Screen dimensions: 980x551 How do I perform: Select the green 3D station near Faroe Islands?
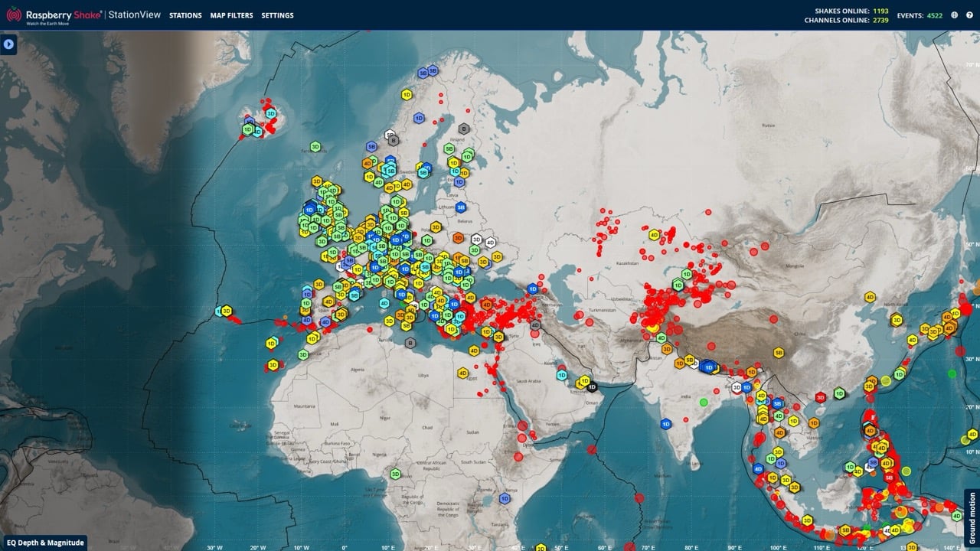(x=315, y=146)
